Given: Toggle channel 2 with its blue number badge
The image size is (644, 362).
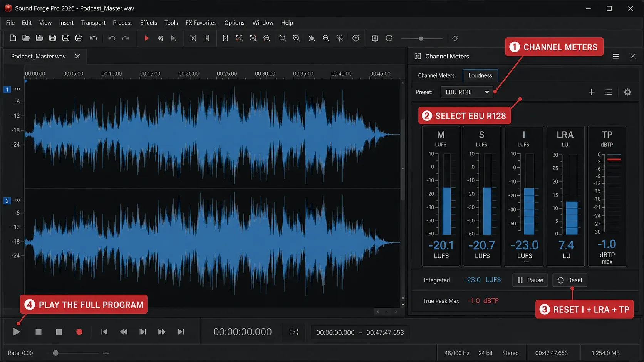Looking at the screenshot, I should click(7, 200).
